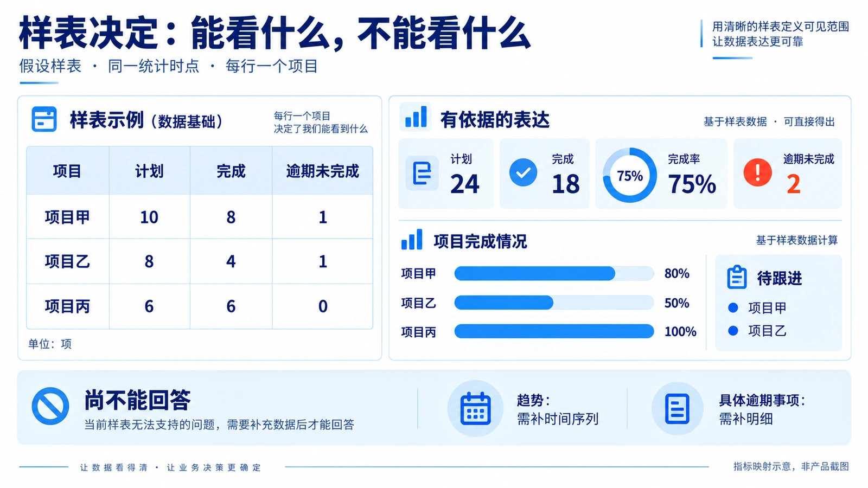868x488 pixels.
Task: Click the clipboard icon next to 待跟进
Action: (x=737, y=277)
